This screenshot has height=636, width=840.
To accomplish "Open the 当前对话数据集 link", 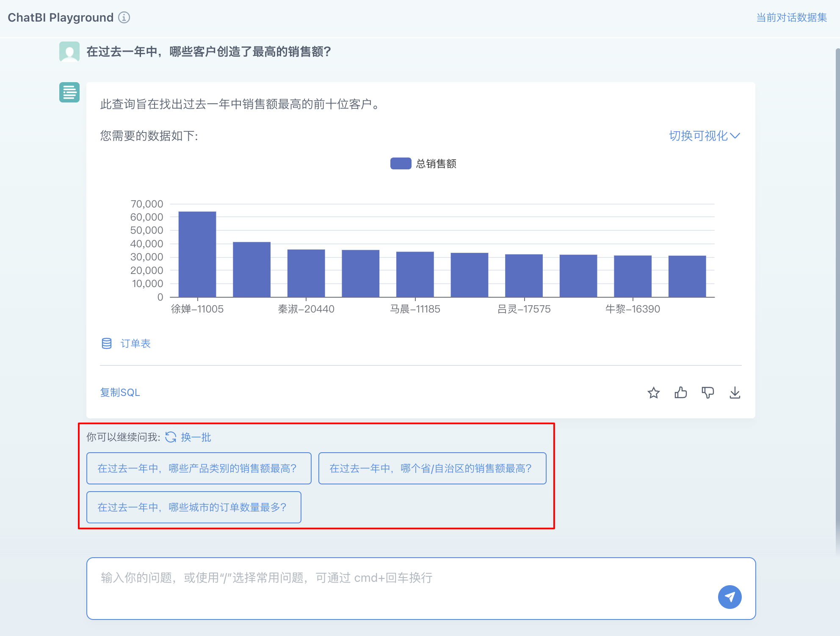I will click(x=791, y=17).
